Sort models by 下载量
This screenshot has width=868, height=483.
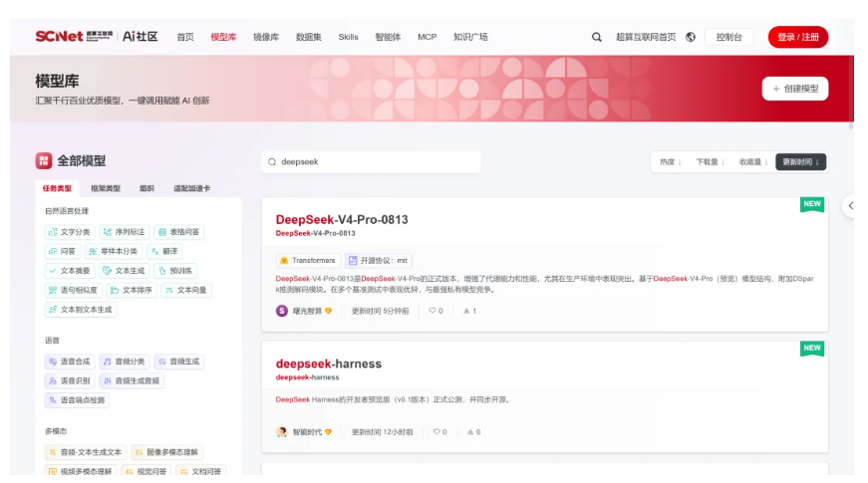click(x=711, y=162)
